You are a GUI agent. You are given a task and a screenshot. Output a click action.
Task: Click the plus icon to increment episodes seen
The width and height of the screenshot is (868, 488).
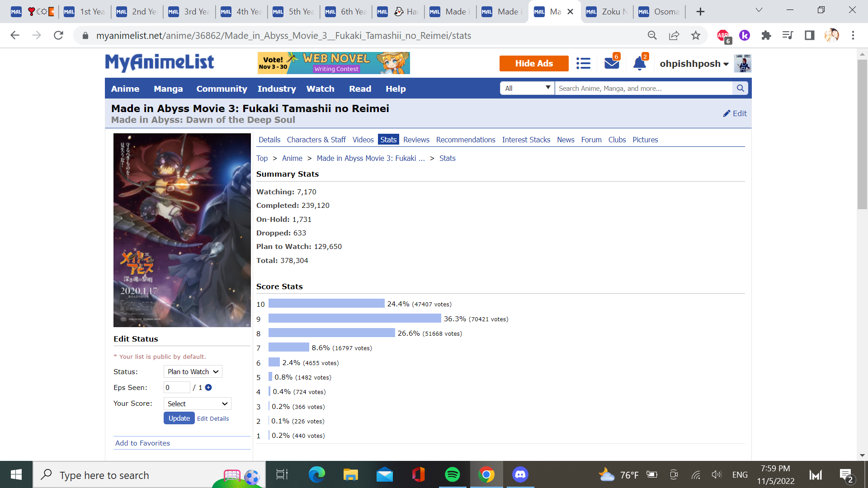point(208,387)
